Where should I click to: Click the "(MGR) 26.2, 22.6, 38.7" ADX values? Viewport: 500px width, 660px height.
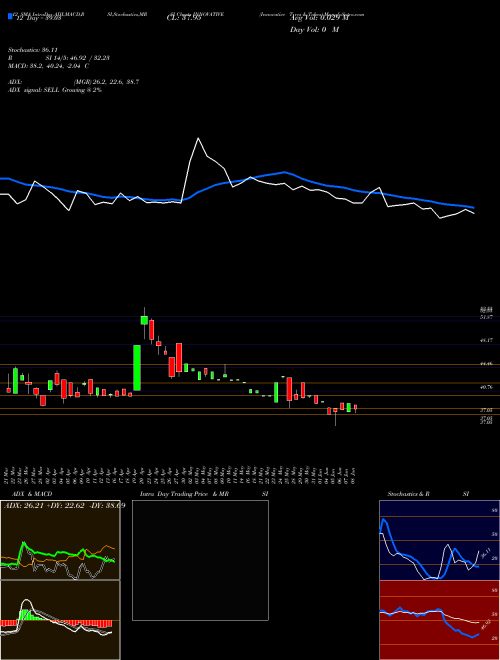click(x=106, y=82)
